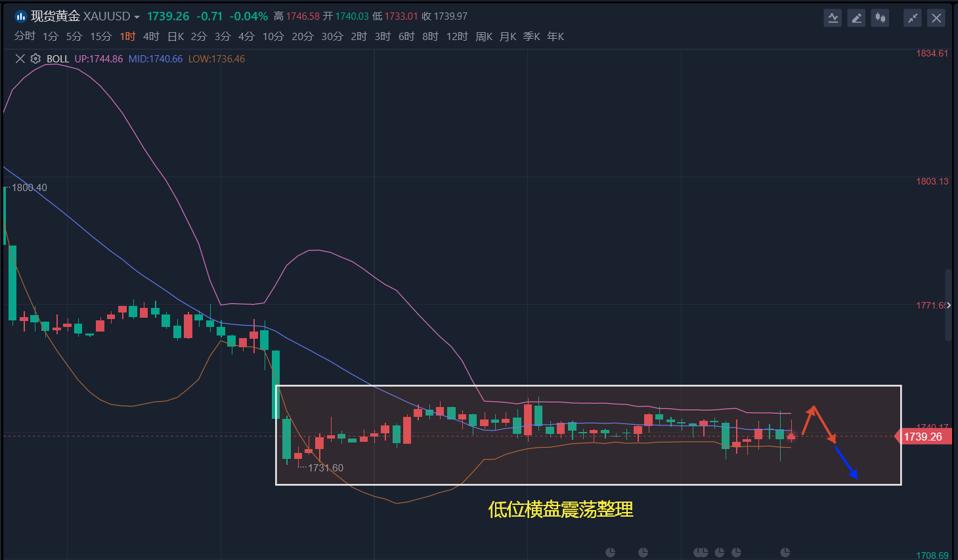The image size is (958, 560).
Task: Open the indicator line chart tool
Action: click(833, 18)
